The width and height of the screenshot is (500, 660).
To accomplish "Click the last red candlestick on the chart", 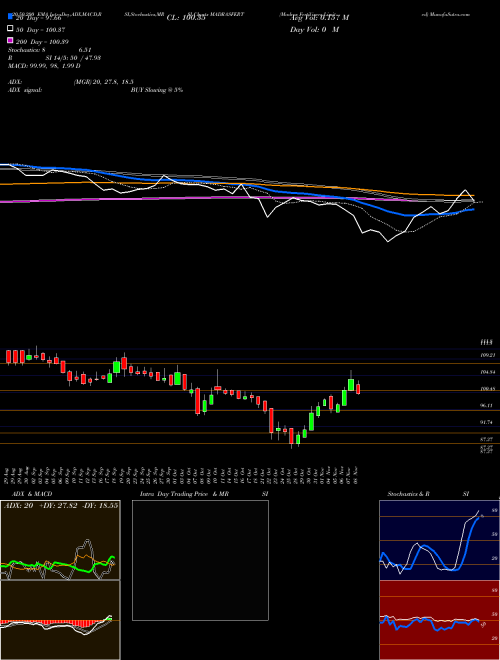I will click(358, 389).
